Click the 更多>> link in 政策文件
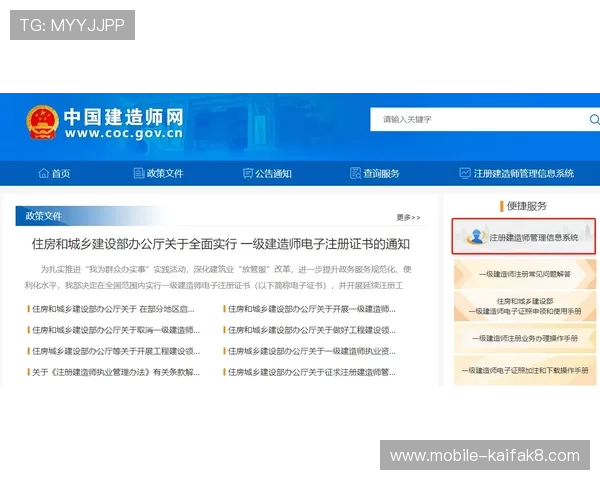Screen dimensions: 600x480 point(408,217)
